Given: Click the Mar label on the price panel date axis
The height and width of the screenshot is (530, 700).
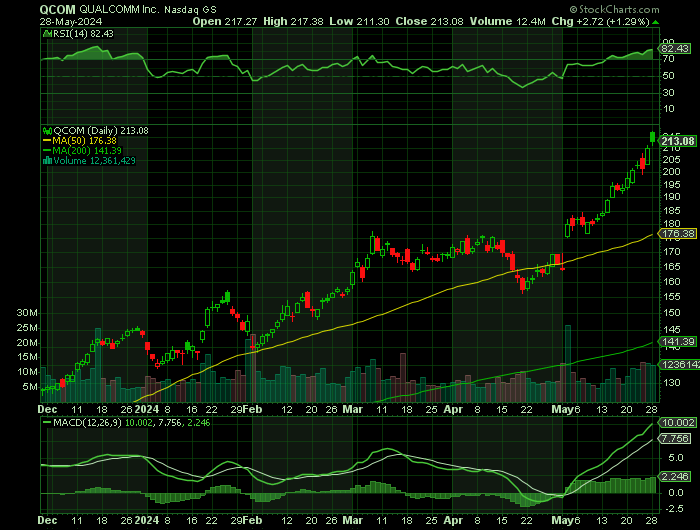Looking at the screenshot, I should 353,409.
